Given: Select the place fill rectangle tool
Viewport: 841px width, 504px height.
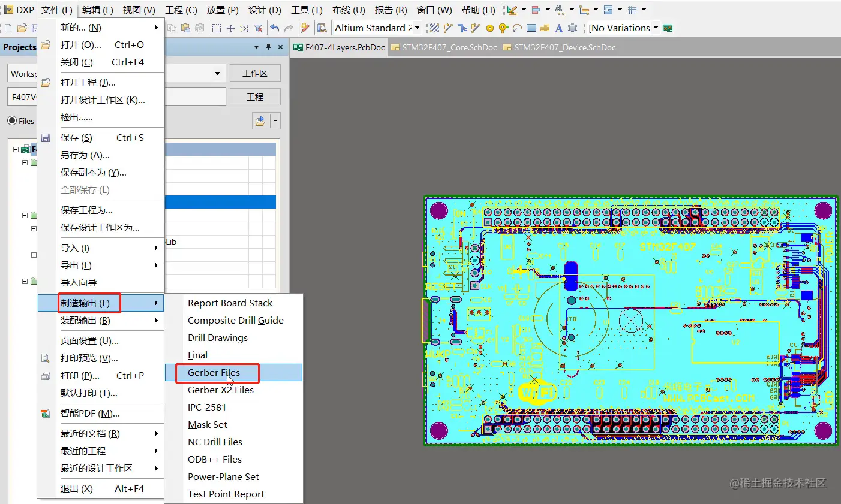Looking at the screenshot, I should coord(531,28).
